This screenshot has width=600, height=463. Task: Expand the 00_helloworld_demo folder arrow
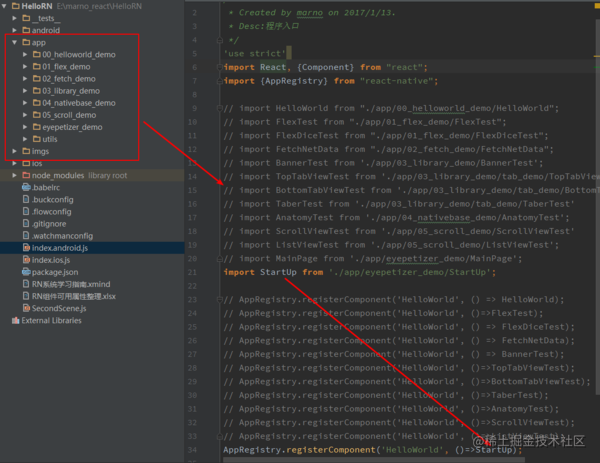25,54
